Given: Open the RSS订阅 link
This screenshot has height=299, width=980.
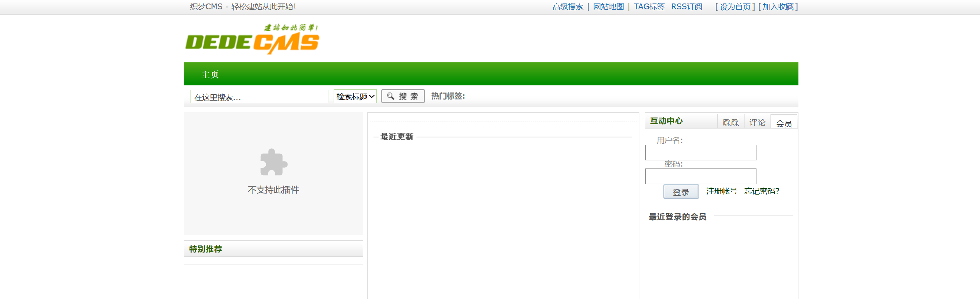Looking at the screenshot, I should tap(687, 7).
